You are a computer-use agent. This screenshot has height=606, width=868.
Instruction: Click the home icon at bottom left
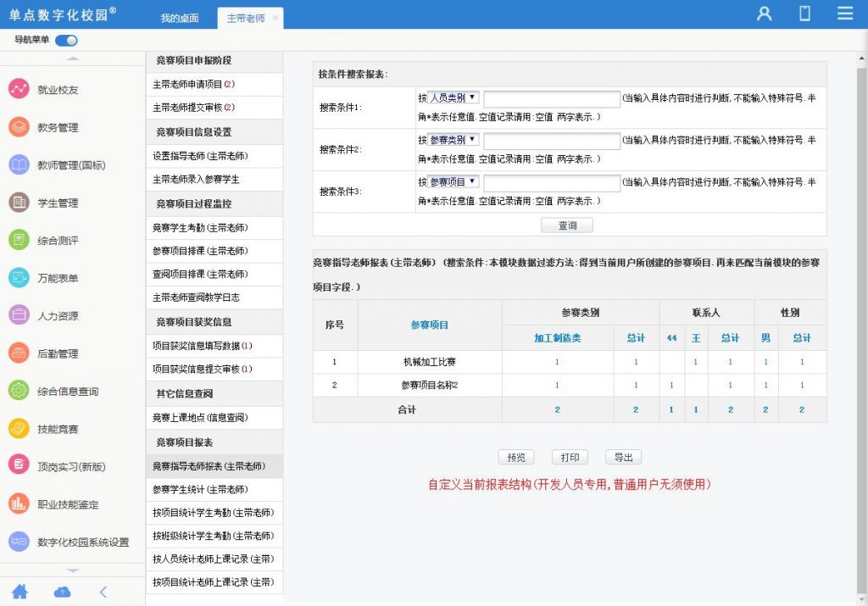[x=19, y=592]
